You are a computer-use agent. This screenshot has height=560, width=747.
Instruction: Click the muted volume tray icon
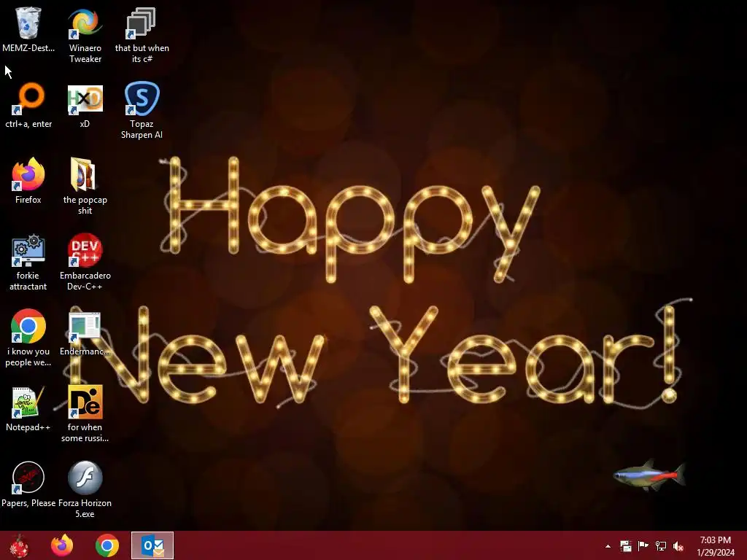pyautogui.click(x=678, y=545)
